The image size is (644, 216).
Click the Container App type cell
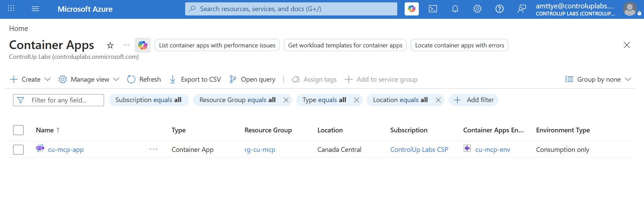(x=193, y=149)
